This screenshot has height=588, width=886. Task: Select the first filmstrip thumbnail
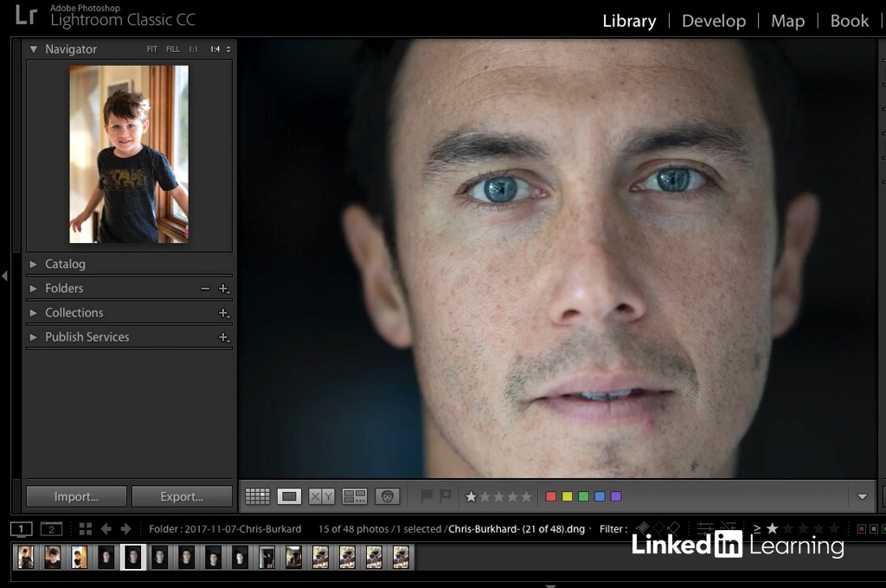(26, 557)
